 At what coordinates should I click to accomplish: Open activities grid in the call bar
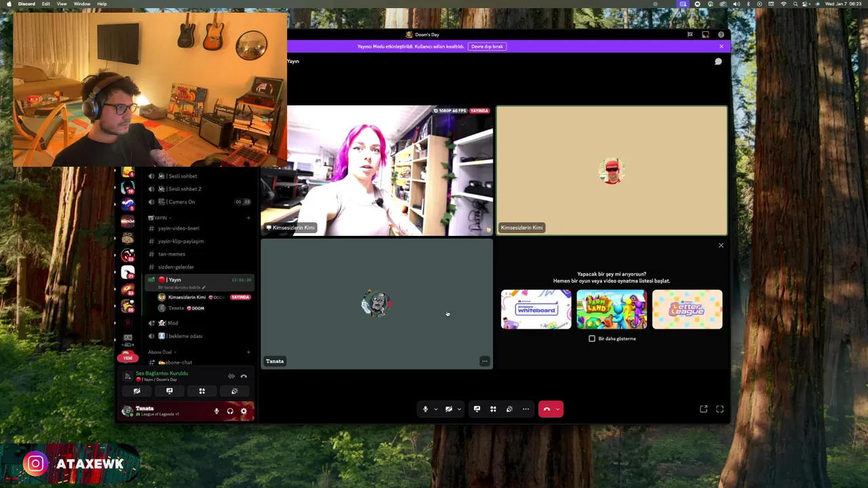click(x=493, y=409)
